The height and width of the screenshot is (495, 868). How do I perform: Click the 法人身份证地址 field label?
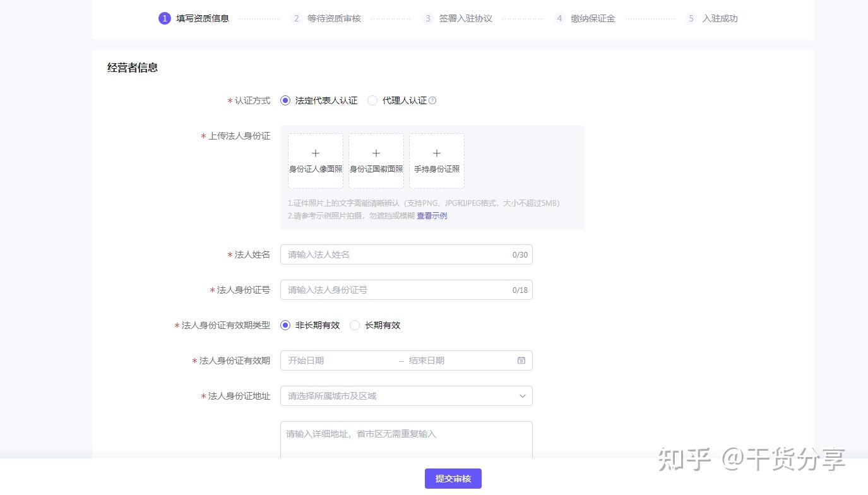[x=239, y=396]
